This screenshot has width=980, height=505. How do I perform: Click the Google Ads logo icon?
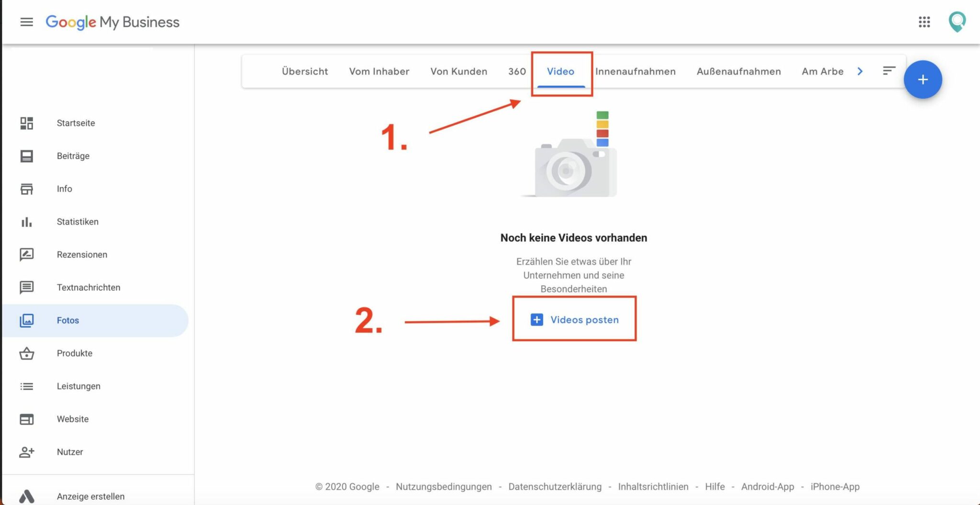coord(27,496)
